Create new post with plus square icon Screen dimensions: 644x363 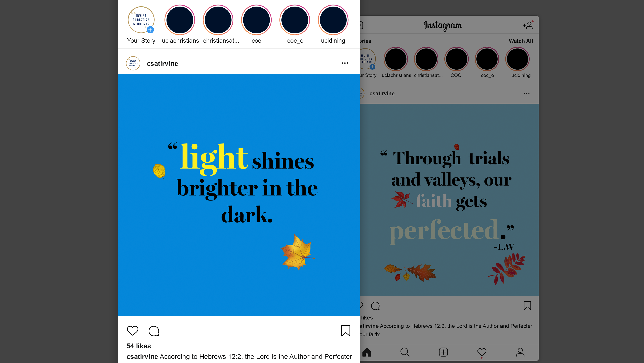[x=443, y=352]
